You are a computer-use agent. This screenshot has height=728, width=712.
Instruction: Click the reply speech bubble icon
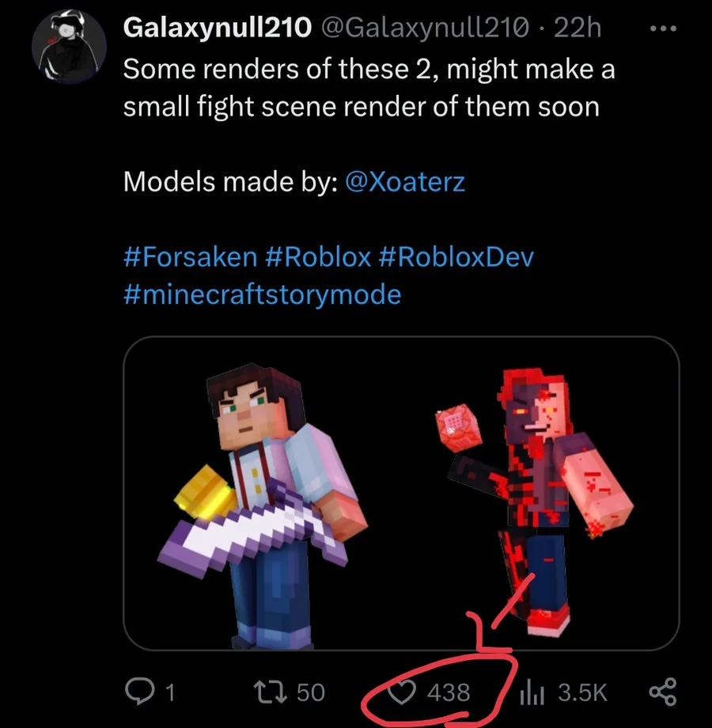[x=140, y=692]
